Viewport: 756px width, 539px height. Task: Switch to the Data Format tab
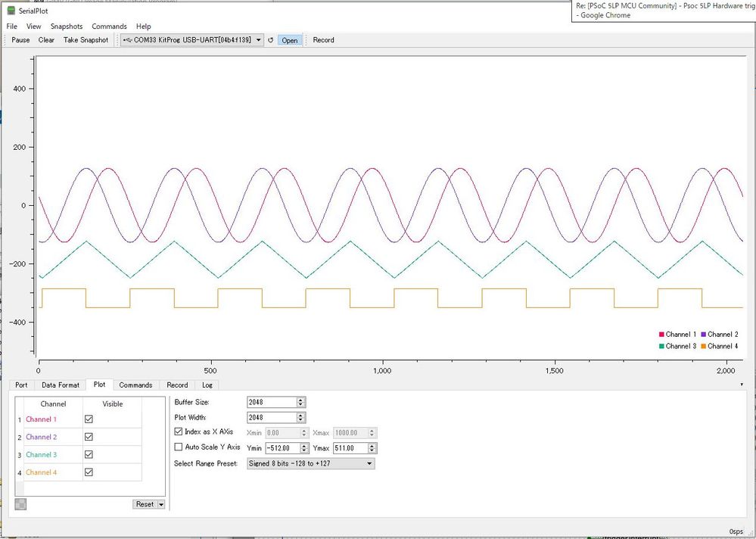[60, 385]
